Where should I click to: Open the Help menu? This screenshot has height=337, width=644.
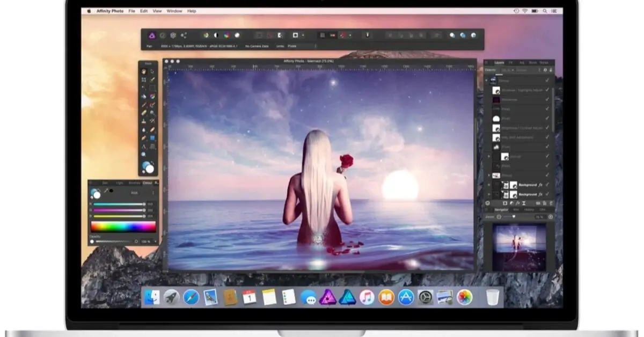[192, 11]
